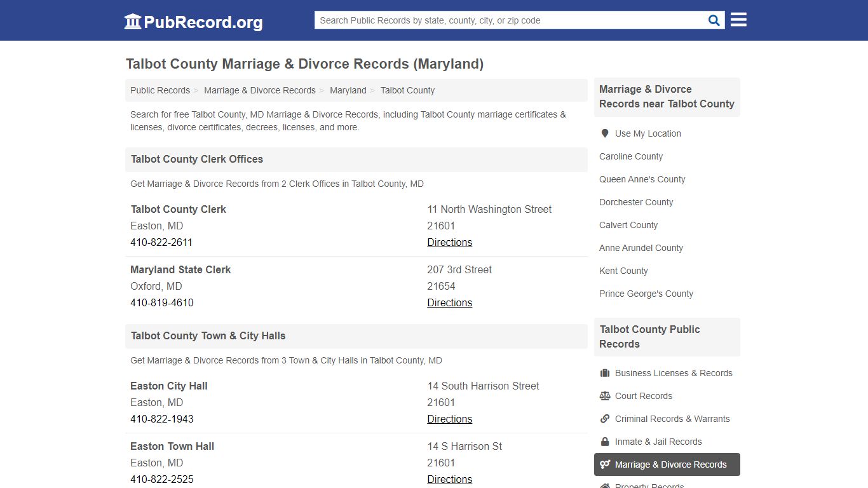Click Talbot County Town & City Halls heading
Screen dimensions: 868x488
(208, 336)
